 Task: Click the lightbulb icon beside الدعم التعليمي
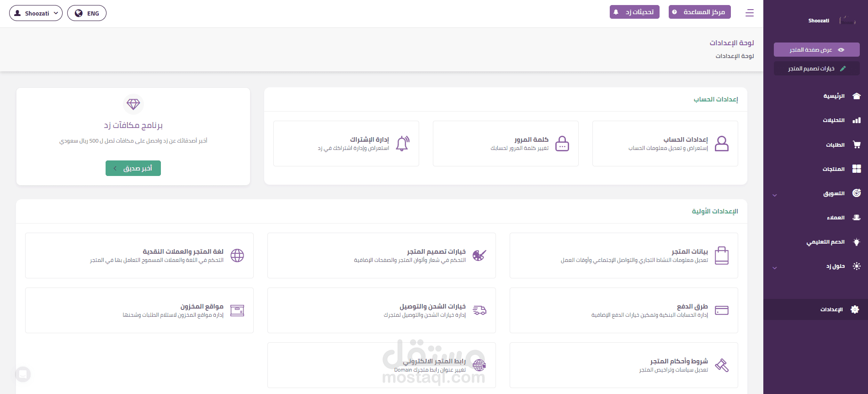[857, 242]
